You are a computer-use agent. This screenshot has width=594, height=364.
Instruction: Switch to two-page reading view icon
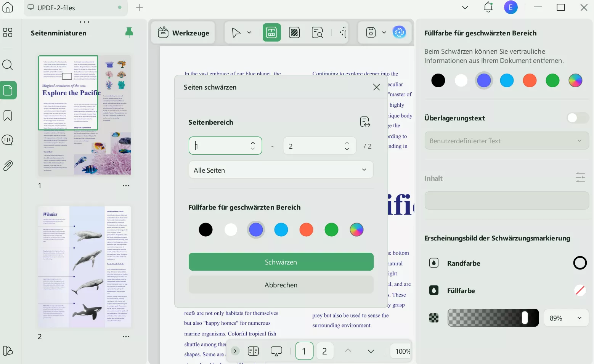(x=253, y=351)
